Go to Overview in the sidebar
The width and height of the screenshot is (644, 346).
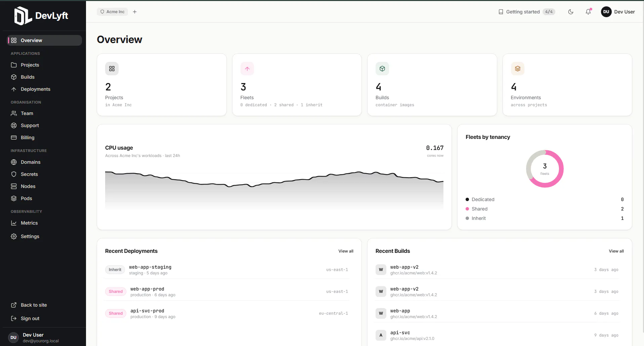coord(44,40)
